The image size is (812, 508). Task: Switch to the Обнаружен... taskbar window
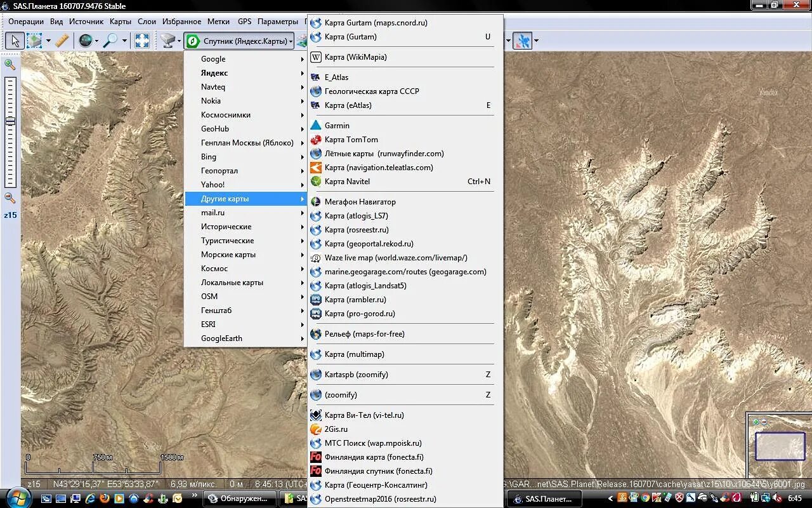pos(240,498)
